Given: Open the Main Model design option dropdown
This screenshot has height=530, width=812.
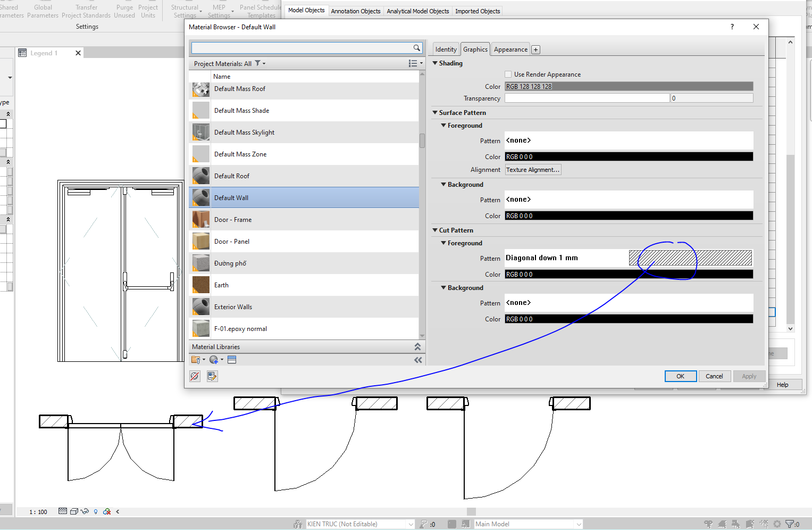Looking at the screenshot, I should click(x=579, y=524).
